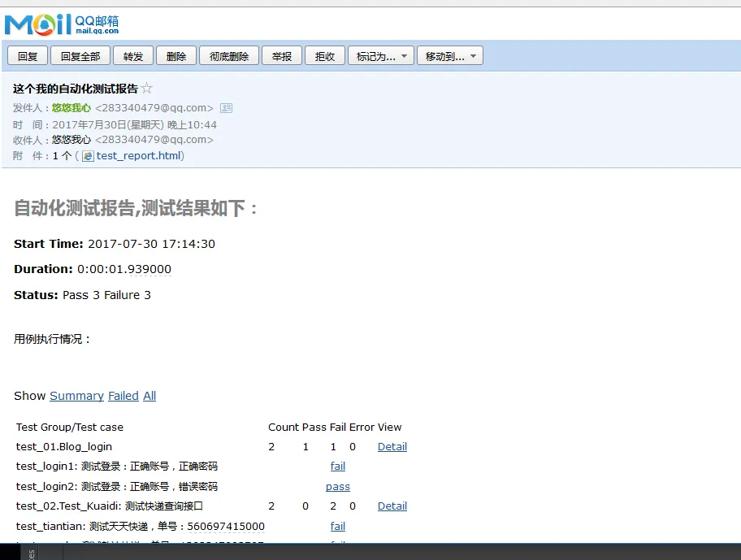This screenshot has width=741, height=560.
Task: Click the test_report.html attachment file icon
Action: coord(88,156)
